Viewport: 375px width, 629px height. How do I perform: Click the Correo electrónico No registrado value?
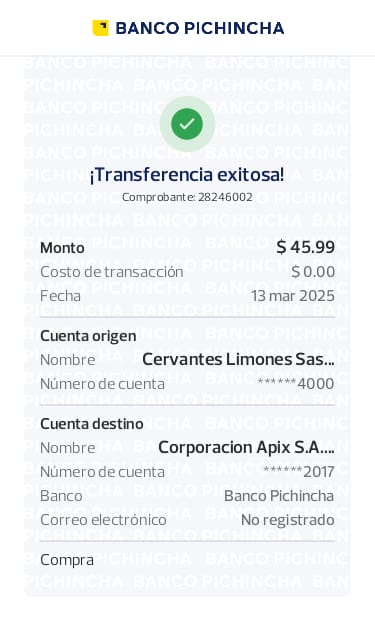click(288, 520)
